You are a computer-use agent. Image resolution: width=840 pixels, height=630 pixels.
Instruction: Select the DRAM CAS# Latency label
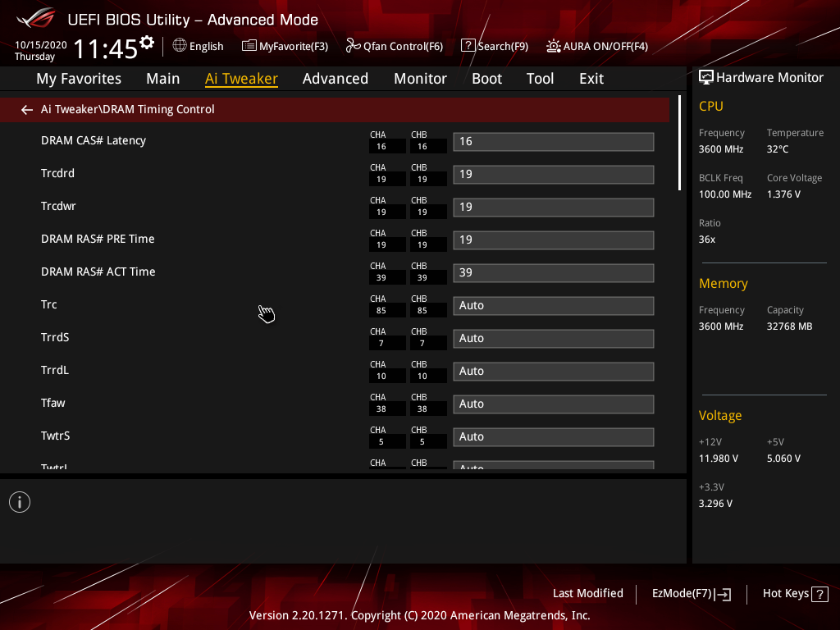[x=94, y=140]
